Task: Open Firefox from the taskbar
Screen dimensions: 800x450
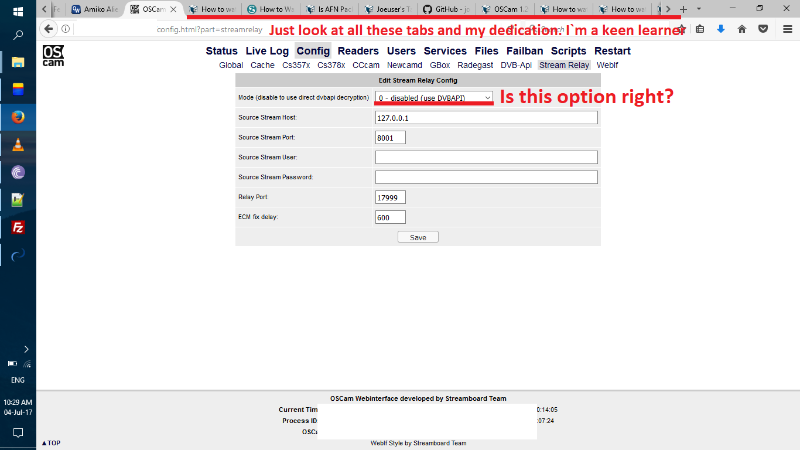Action: click(18, 116)
